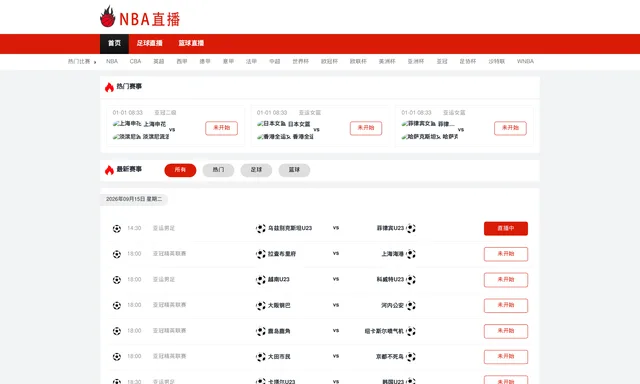
Task: Open the 篮球直播 tab
Action: pos(191,43)
